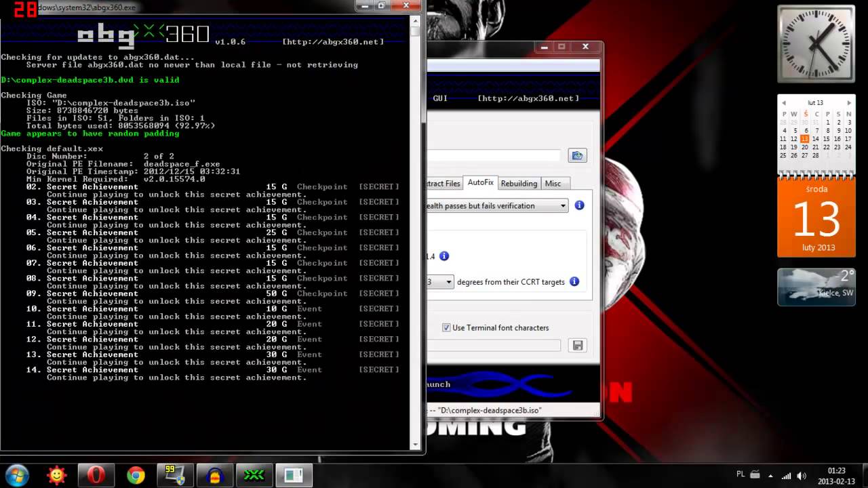Screen dimensions: 868x488
Task: Click console header "[http://abgx360.net]" text
Action: pos(333,42)
